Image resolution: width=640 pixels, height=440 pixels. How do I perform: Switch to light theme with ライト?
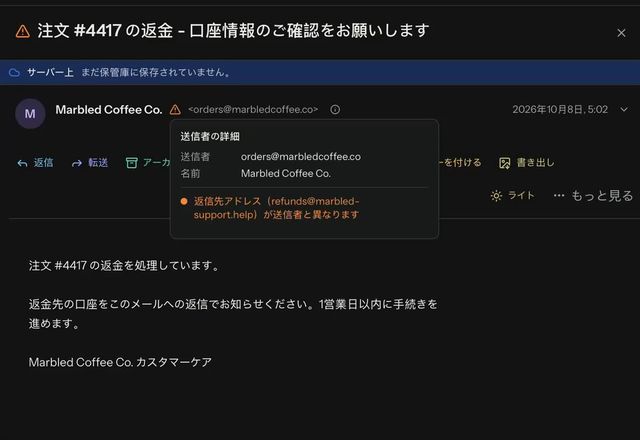point(512,196)
